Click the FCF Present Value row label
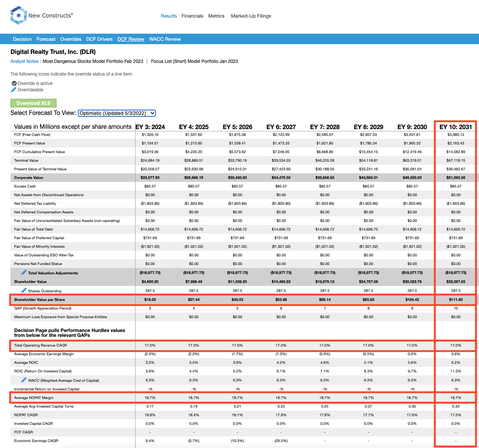Viewport: 479px width, 448px height. [30, 143]
